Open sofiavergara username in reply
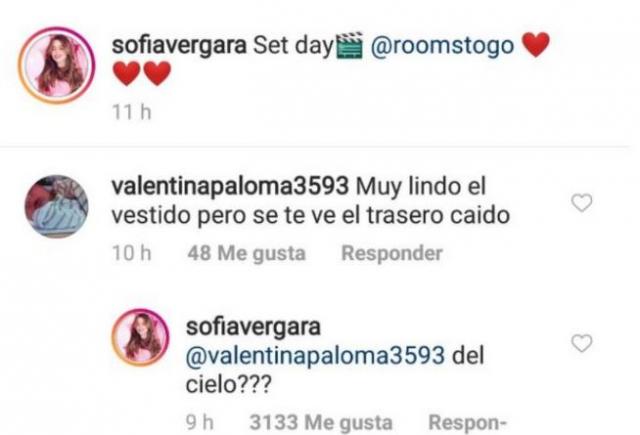The width and height of the screenshot is (640, 435). pyautogui.click(x=253, y=327)
